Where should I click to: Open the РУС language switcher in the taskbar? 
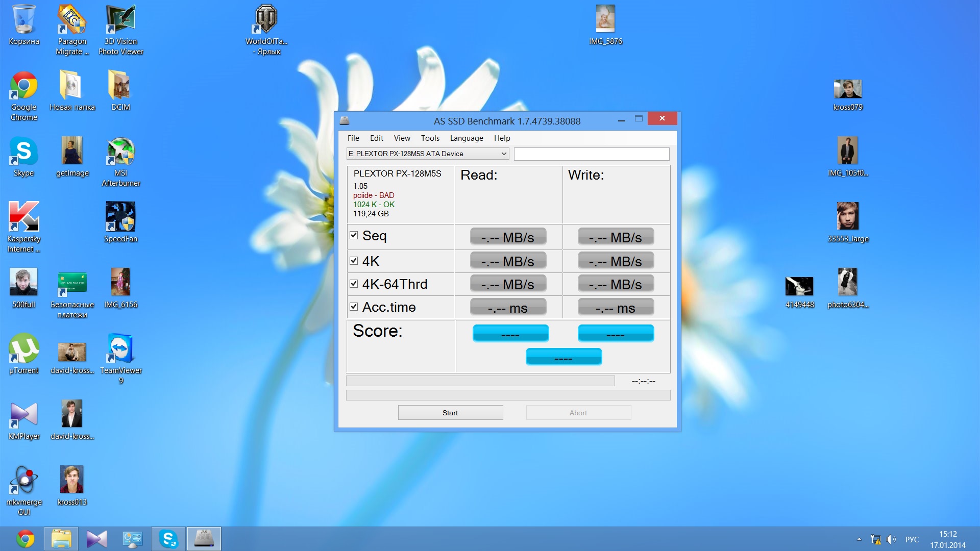coord(912,539)
